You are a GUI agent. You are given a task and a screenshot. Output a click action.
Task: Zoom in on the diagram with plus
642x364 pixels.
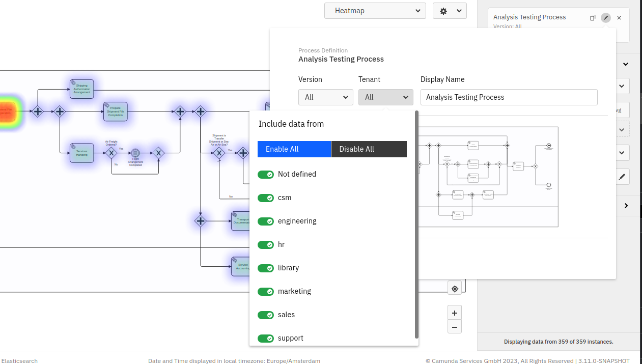click(x=455, y=313)
